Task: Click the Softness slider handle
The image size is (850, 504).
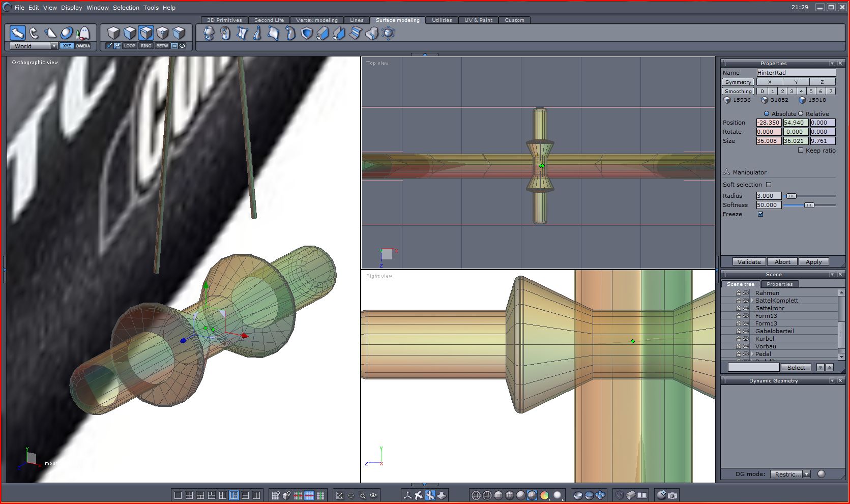Action: [809, 205]
